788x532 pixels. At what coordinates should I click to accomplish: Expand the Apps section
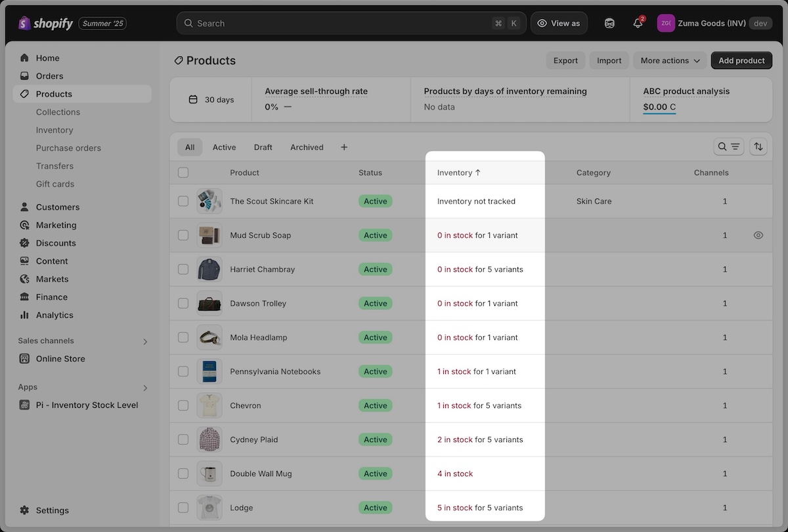[x=145, y=388]
